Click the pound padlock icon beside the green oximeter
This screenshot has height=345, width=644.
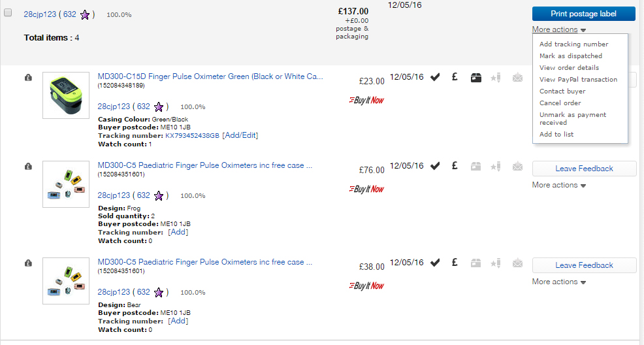point(28,78)
